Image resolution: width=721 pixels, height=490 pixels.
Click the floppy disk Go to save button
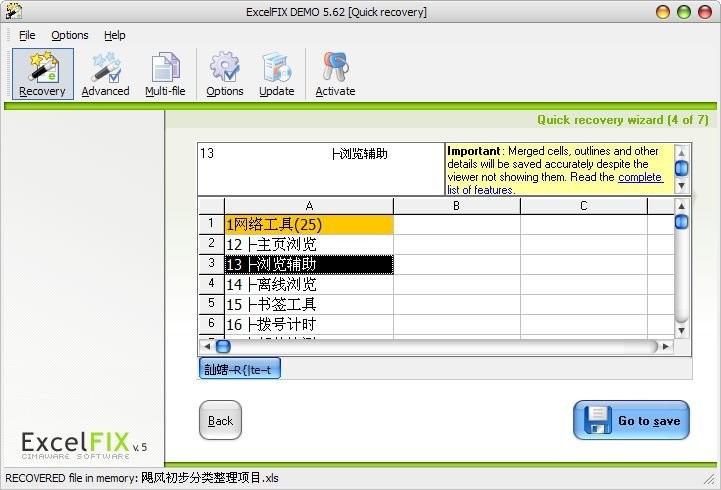coord(631,420)
